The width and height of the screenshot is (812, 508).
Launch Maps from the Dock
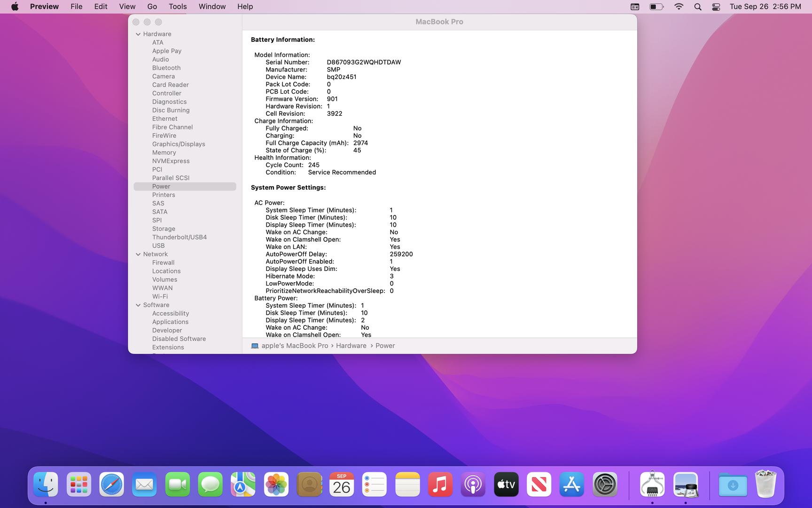click(243, 484)
